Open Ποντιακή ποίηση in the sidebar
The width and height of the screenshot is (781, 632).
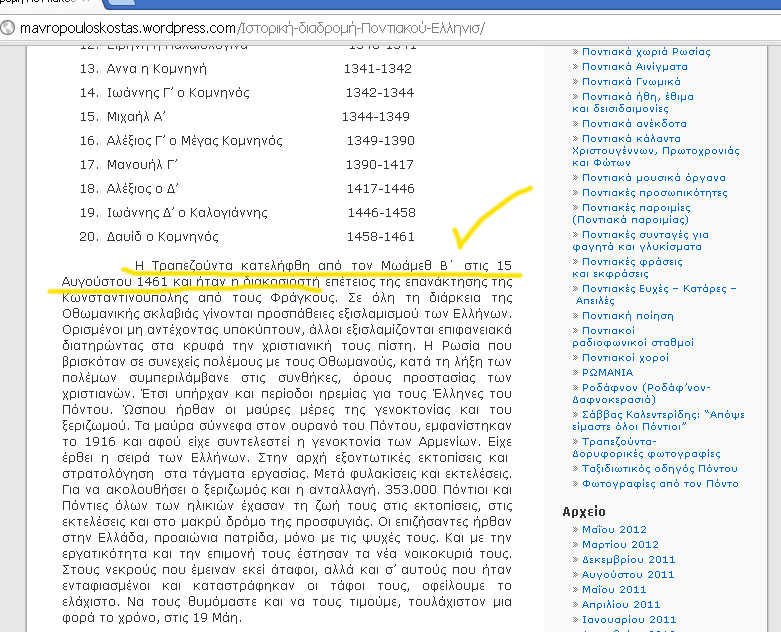click(629, 315)
